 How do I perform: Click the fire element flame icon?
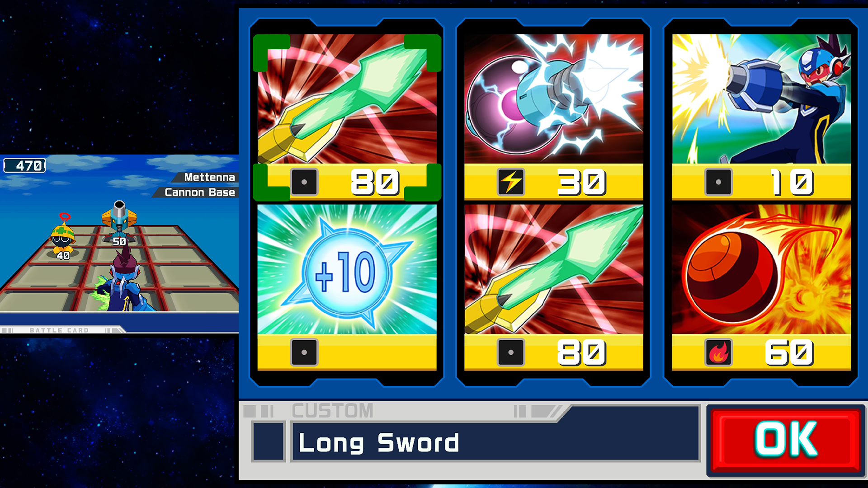(718, 352)
